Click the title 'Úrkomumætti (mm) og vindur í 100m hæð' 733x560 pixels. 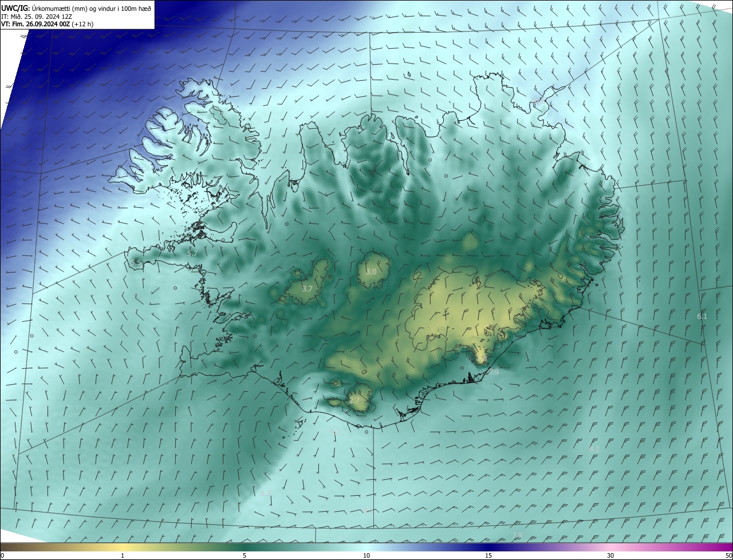(92, 8)
